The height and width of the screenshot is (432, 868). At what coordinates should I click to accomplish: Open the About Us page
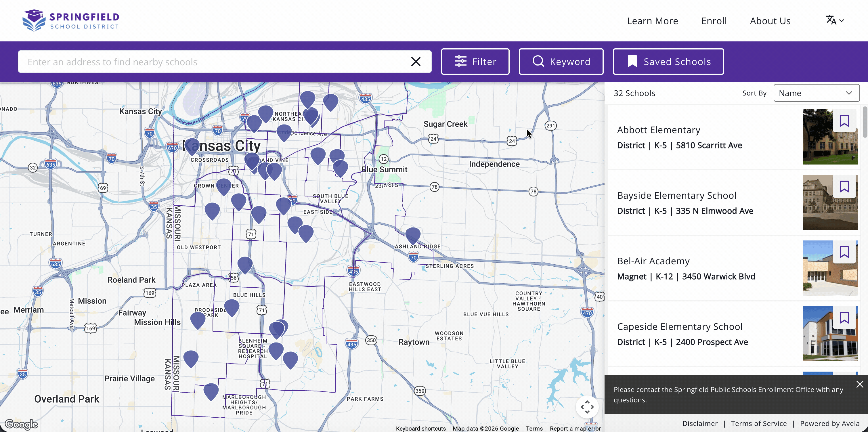[x=770, y=21]
